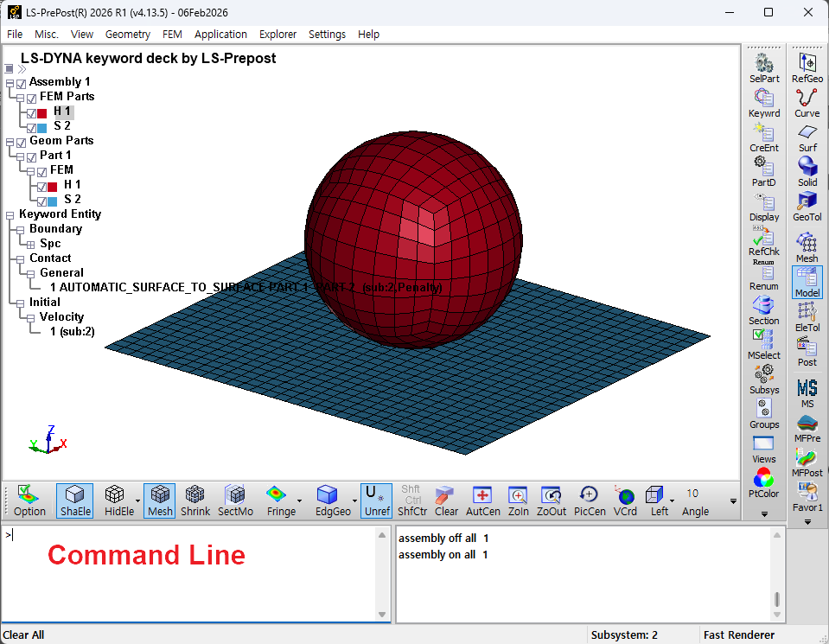Open the Geometry menu
Viewport: 829px width, 644px height.
coord(127,35)
